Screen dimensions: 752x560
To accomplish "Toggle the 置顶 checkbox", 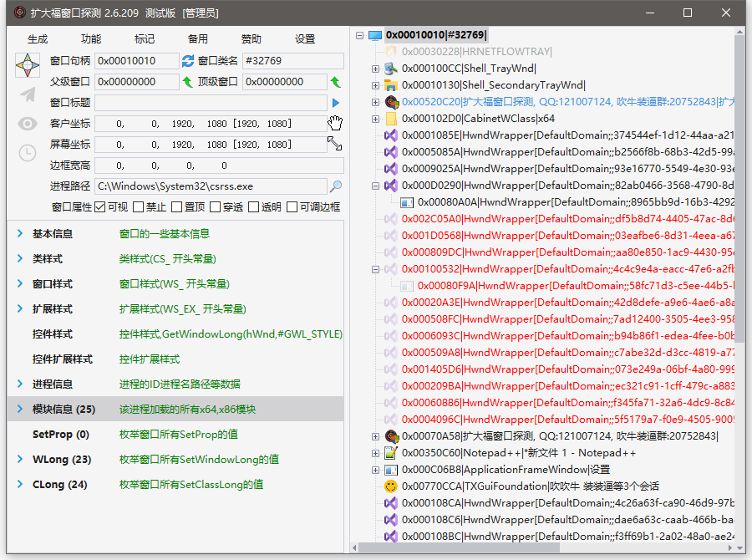I will (x=176, y=206).
